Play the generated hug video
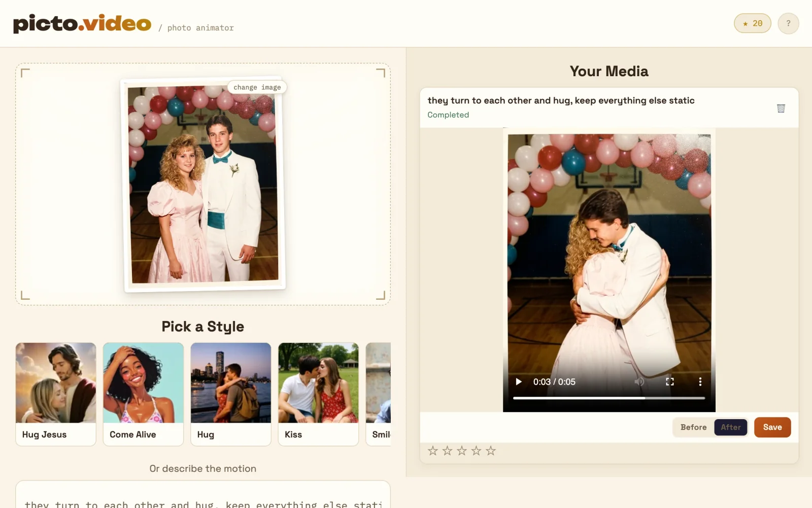The width and height of the screenshot is (812, 508). point(519,382)
